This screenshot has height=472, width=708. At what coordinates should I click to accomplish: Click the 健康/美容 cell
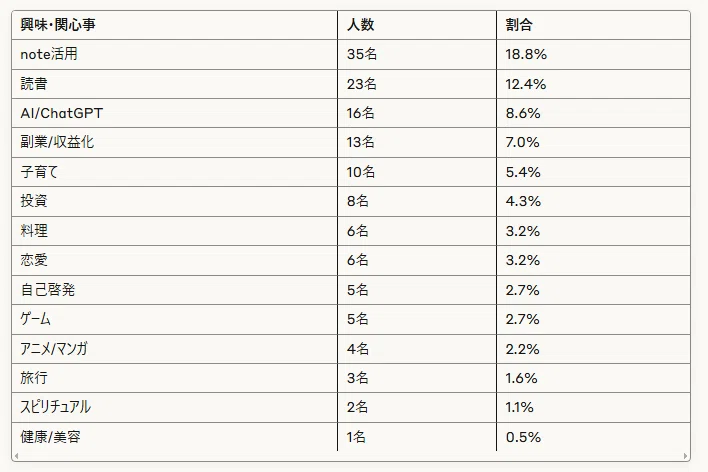174,437
